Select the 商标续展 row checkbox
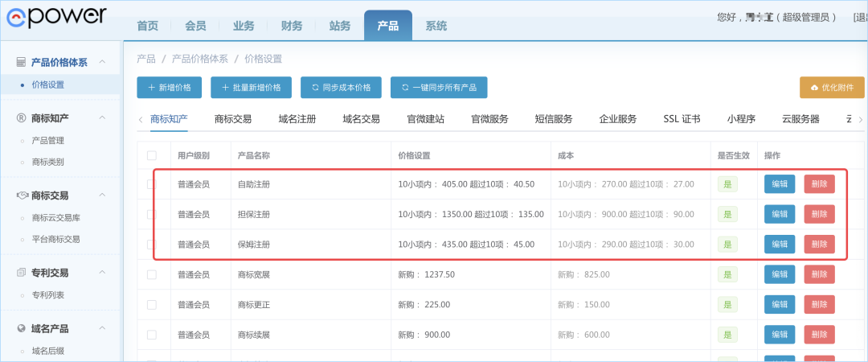The width and height of the screenshot is (868, 362). 152,334
